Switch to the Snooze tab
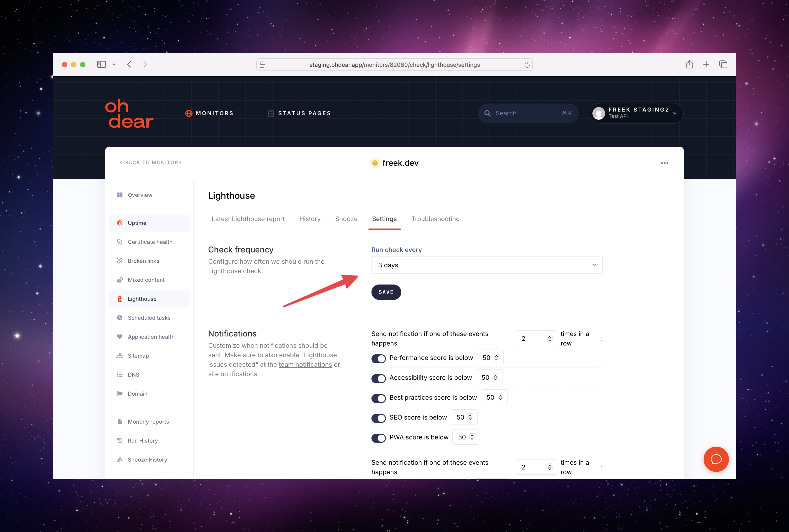789x532 pixels. (x=346, y=219)
